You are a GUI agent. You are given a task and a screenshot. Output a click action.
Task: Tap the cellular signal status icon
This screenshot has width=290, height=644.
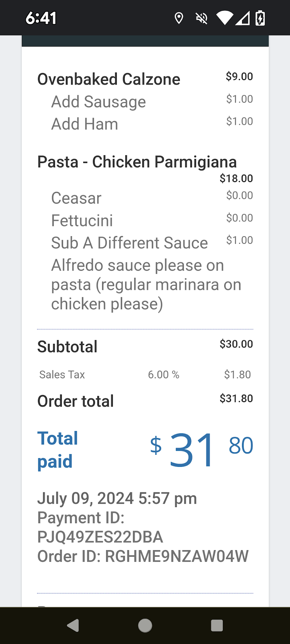coord(243,18)
